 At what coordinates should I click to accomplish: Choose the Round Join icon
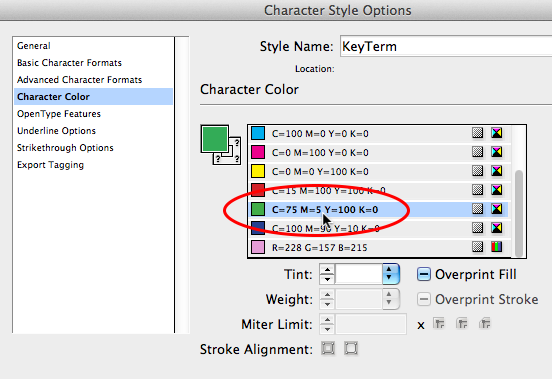(462, 323)
